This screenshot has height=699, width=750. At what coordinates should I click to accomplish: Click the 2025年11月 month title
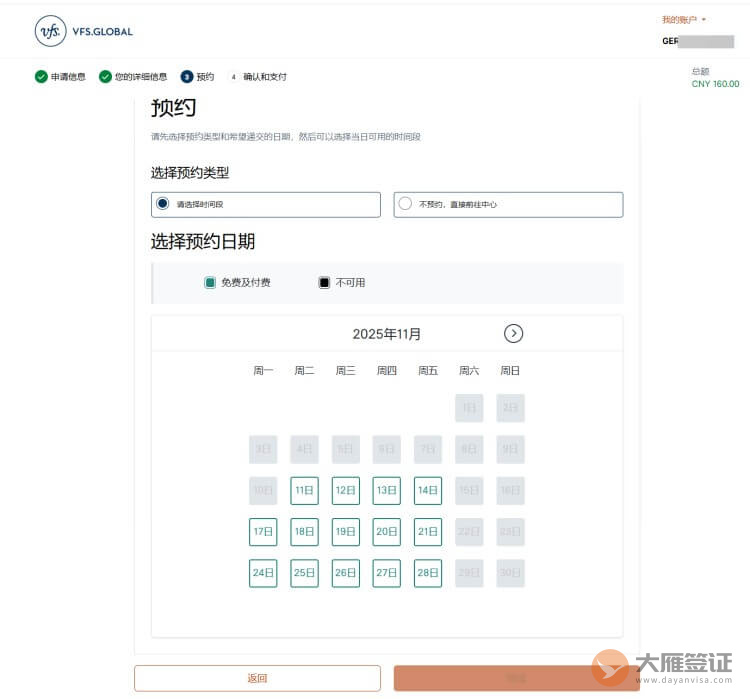[x=386, y=334]
